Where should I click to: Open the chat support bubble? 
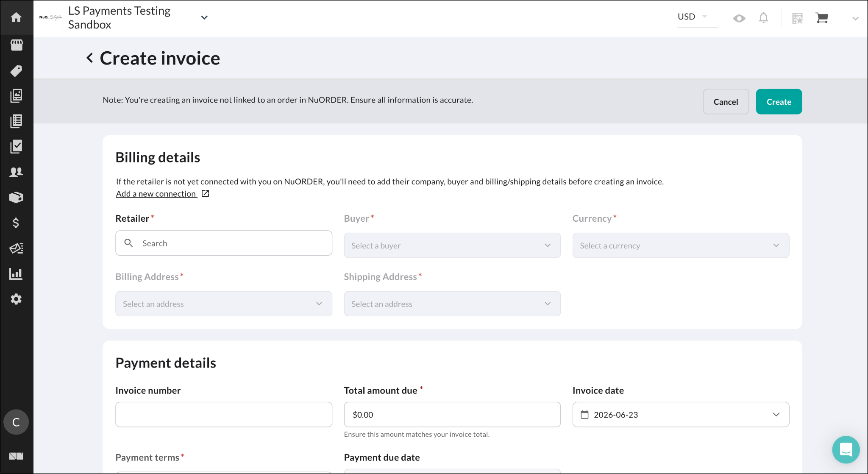[x=846, y=449]
